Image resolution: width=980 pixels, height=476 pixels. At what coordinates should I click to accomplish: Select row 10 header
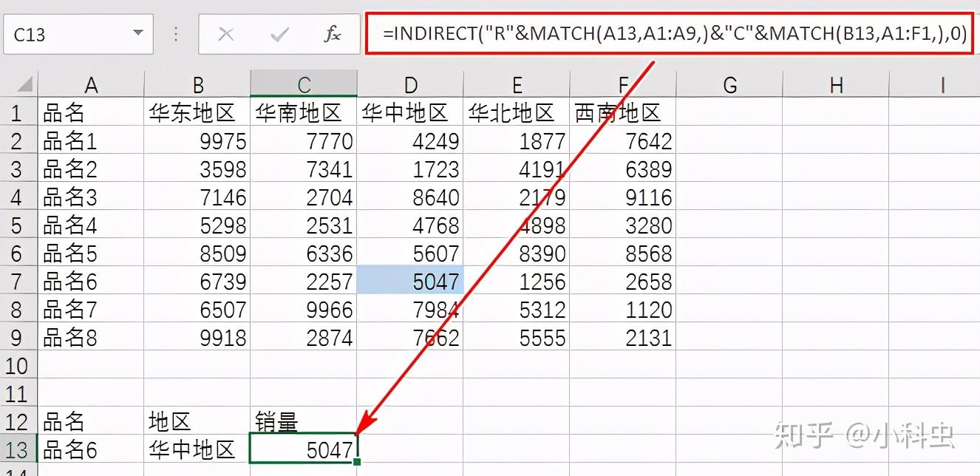point(18,365)
